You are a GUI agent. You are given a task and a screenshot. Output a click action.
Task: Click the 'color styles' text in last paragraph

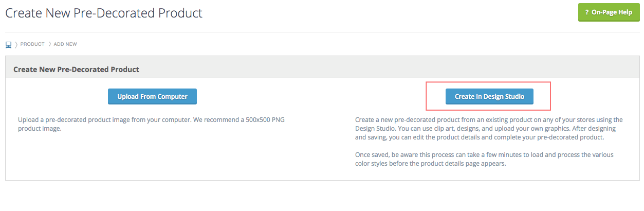click(372, 164)
